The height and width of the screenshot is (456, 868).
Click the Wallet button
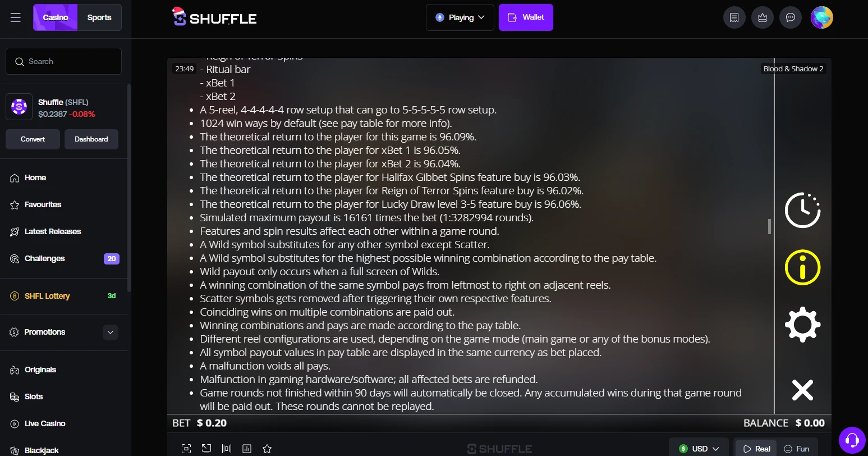[x=526, y=17]
